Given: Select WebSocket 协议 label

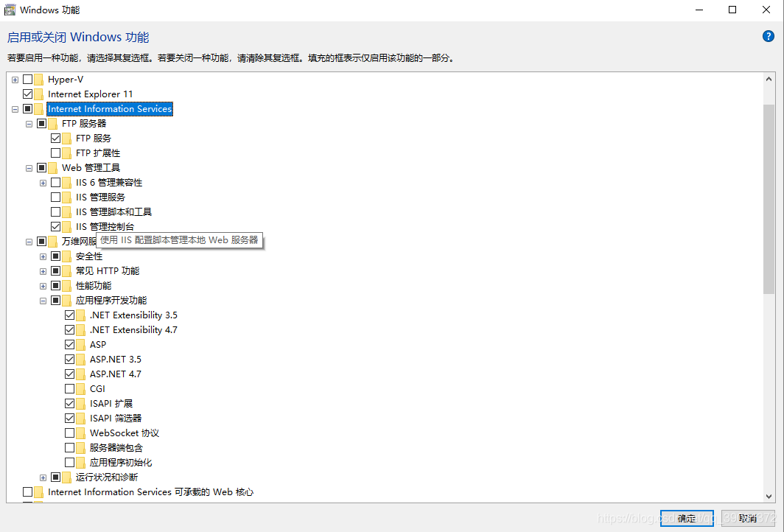Looking at the screenshot, I should pyautogui.click(x=125, y=433).
